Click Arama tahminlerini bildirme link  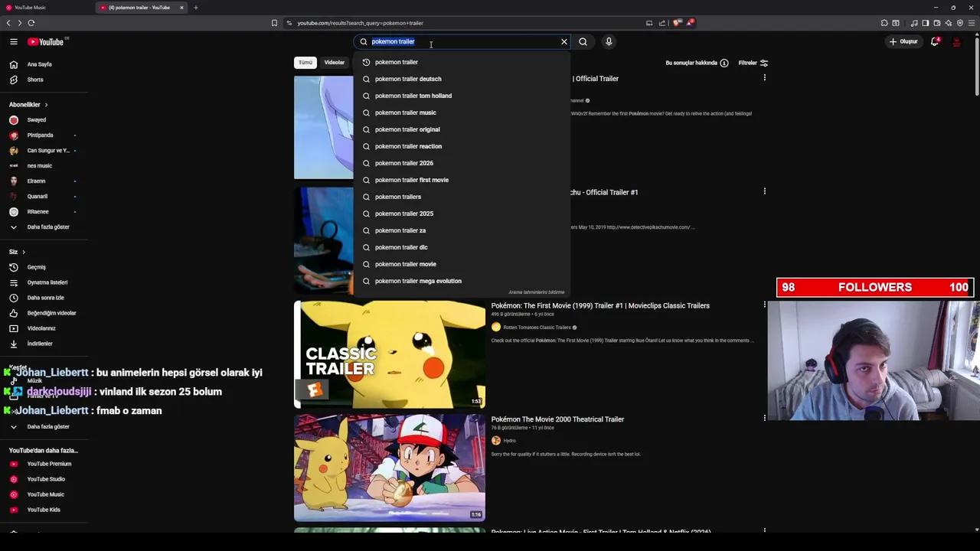(x=537, y=292)
